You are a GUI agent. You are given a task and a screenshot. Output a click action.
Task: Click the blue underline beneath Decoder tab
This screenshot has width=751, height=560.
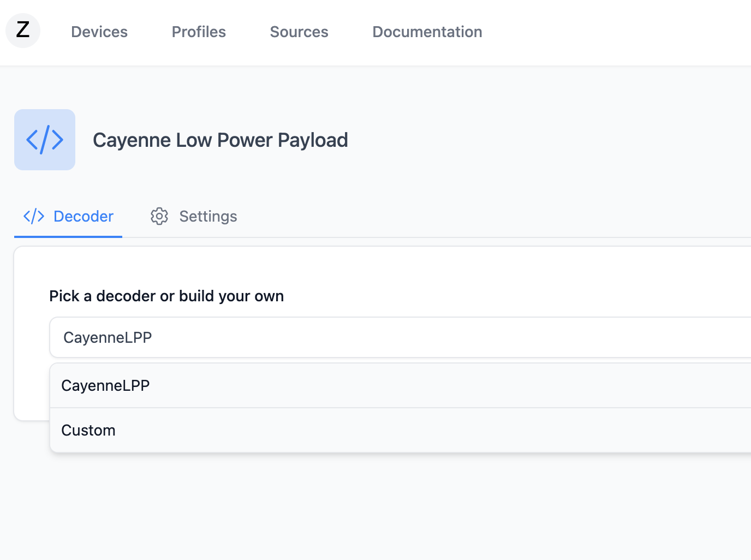point(68,236)
